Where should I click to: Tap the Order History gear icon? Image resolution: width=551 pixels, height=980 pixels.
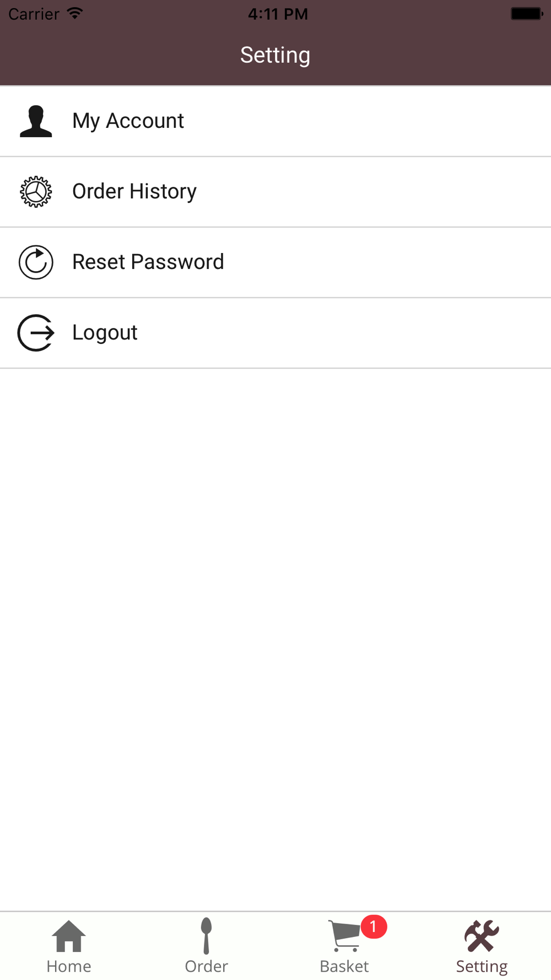(x=36, y=192)
